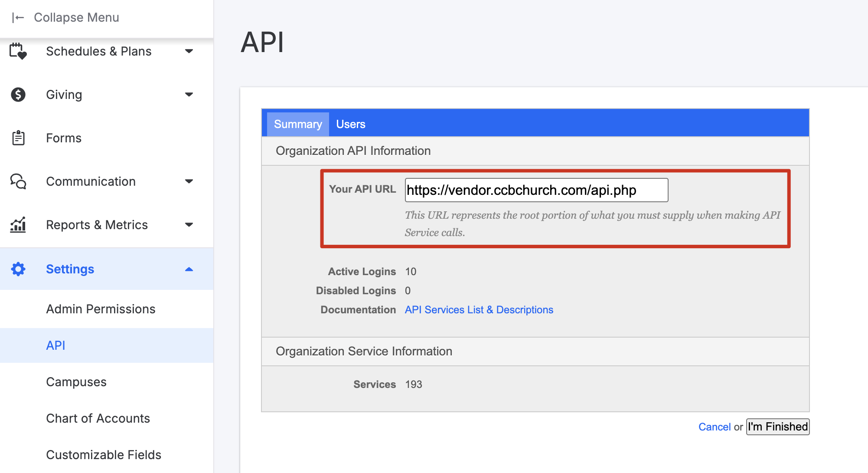The image size is (868, 473).
Task: Click the Collapse Menu arrow icon
Action: pyautogui.click(x=18, y=17)
